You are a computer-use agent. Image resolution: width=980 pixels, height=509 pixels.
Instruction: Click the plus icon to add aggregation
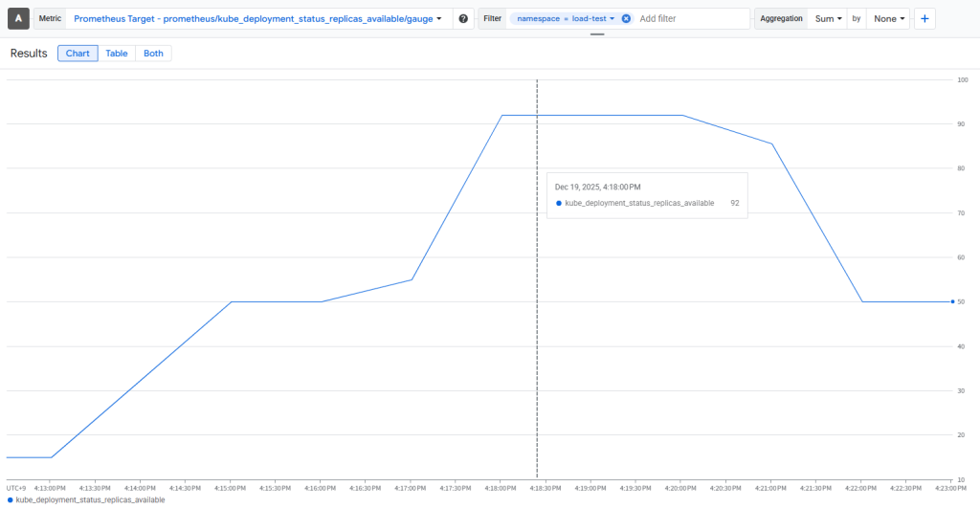(924, 19)
